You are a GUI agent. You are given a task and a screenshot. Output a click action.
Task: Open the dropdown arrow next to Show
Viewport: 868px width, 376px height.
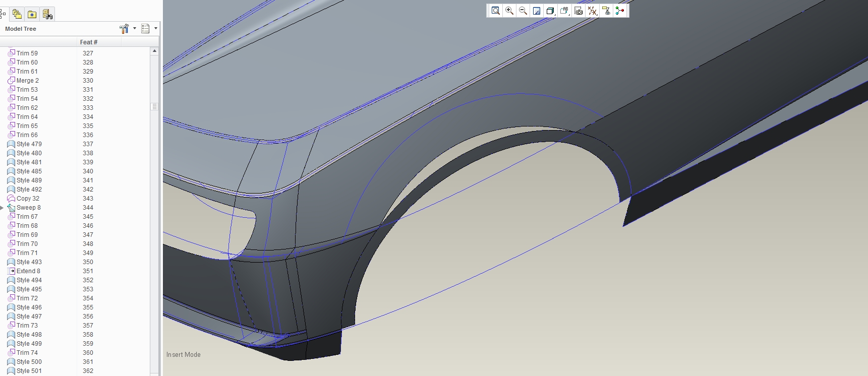(x=156, y=29)
